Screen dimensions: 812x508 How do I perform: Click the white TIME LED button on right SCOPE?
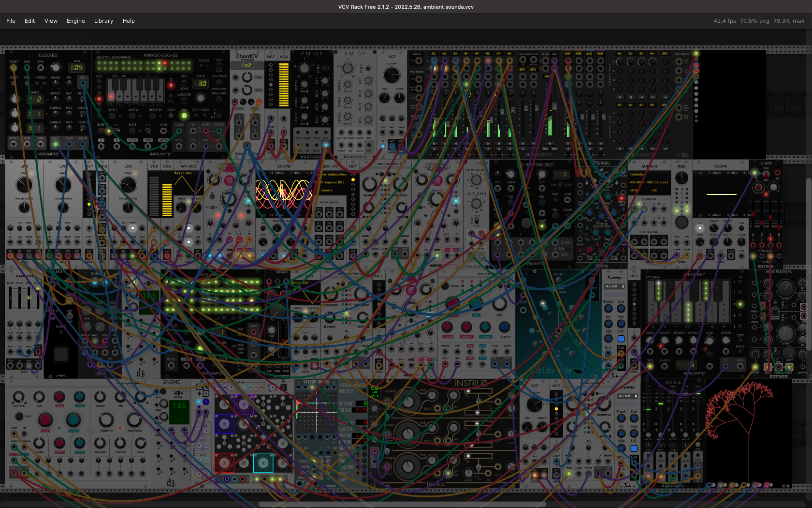[700, 227]
